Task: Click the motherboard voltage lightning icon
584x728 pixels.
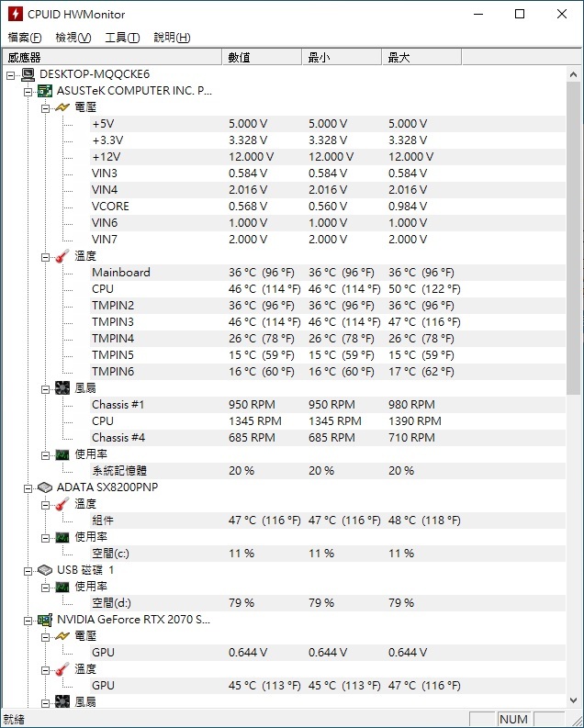Action: click(x=62, y=107)
